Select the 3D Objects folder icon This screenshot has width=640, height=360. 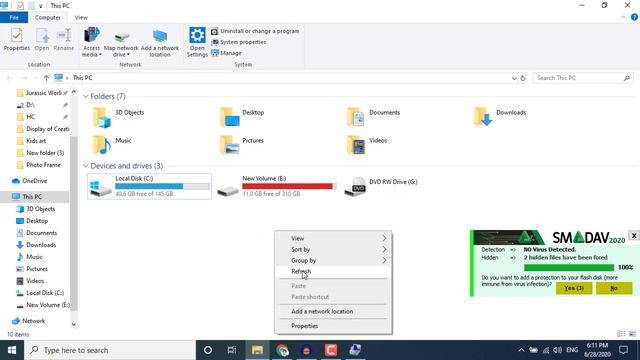101,118
